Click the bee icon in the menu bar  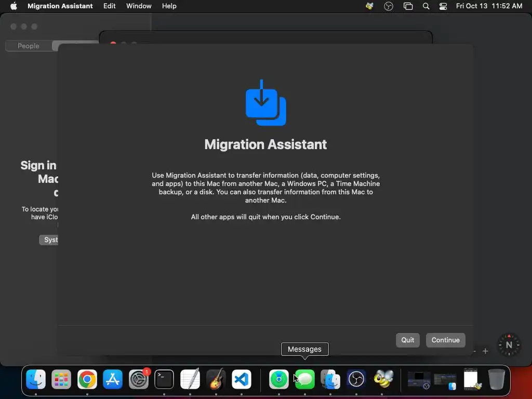(369, 6)
